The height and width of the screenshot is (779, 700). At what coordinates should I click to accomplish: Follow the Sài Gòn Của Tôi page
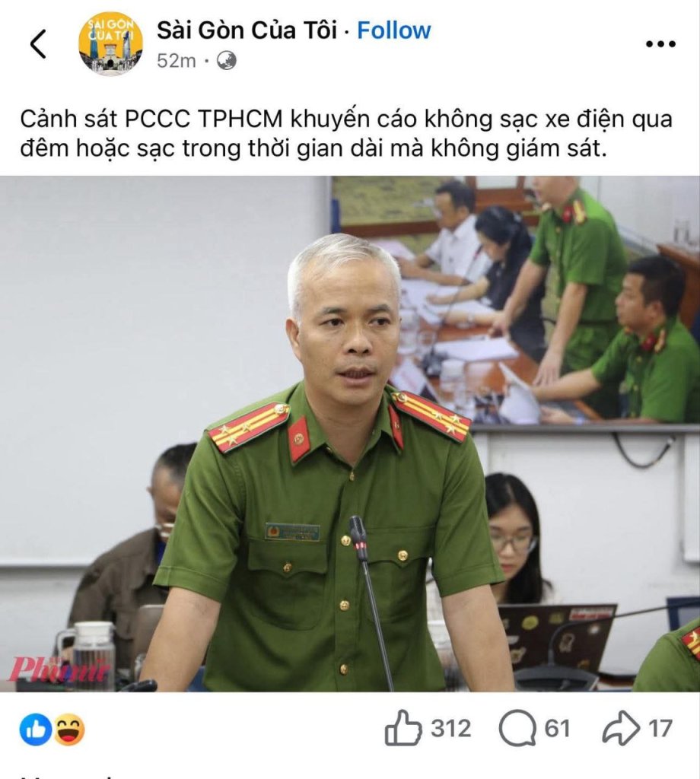(394, 30)
